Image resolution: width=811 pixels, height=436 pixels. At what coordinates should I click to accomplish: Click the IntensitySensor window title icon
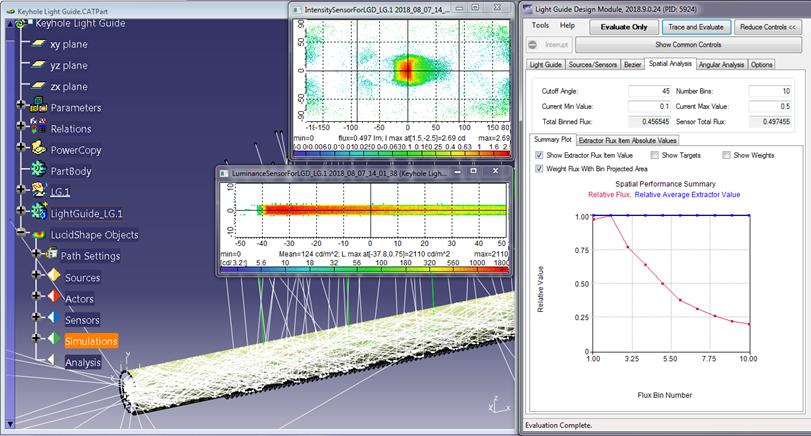[297, 9]
